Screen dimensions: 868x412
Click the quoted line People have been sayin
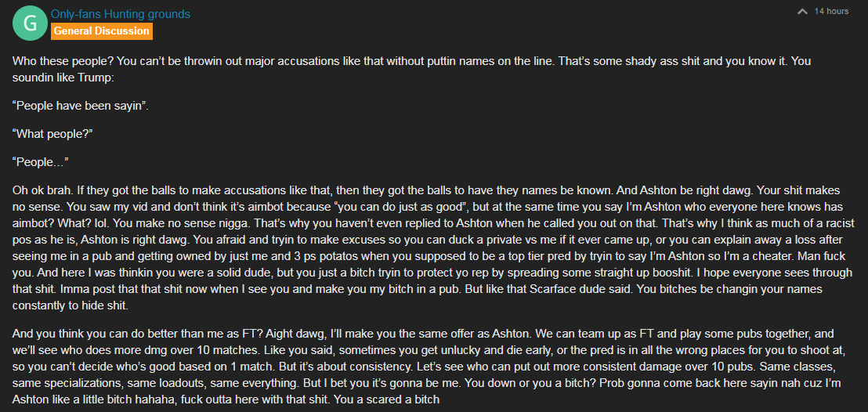click(80, 106)
